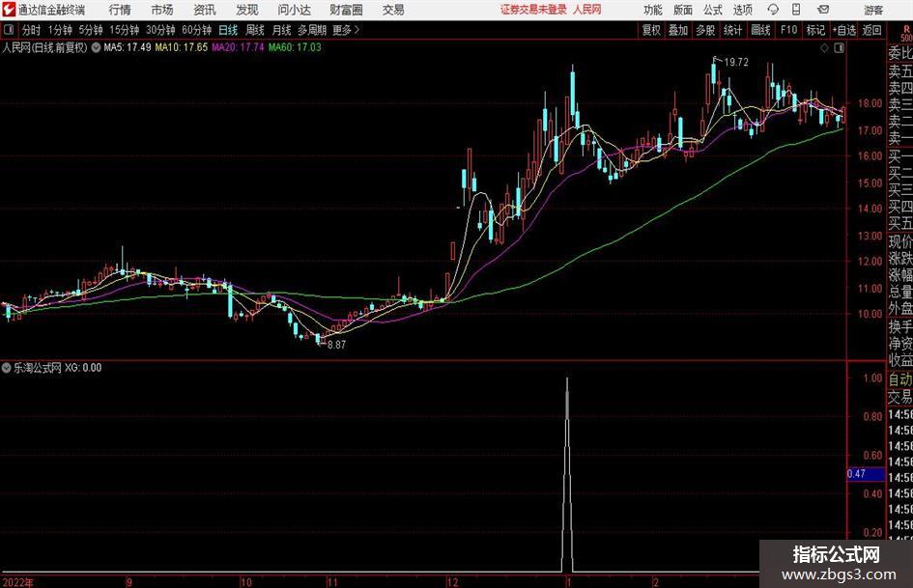Viewport: 913px width, 588px height.
Task: Click the R 500 icon at far right
Action: click(906, 33)
